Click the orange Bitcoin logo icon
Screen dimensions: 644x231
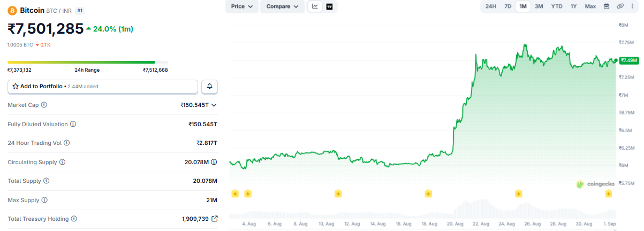12,10
